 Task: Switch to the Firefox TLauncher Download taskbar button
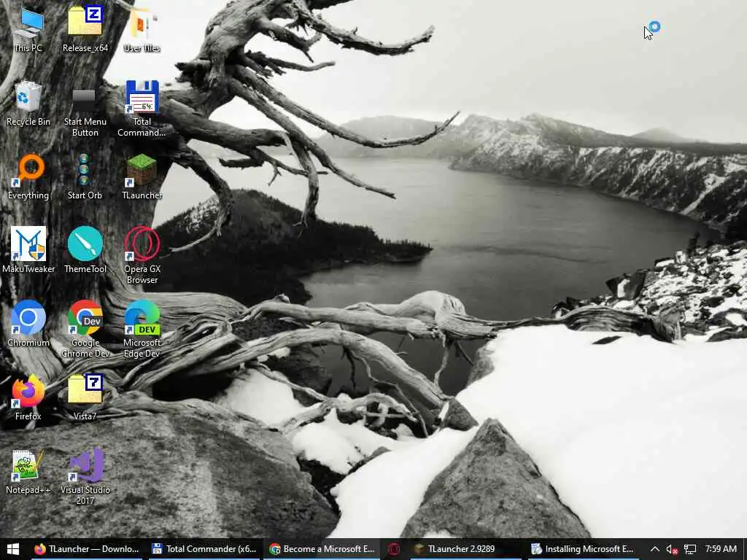click(87, 549)
